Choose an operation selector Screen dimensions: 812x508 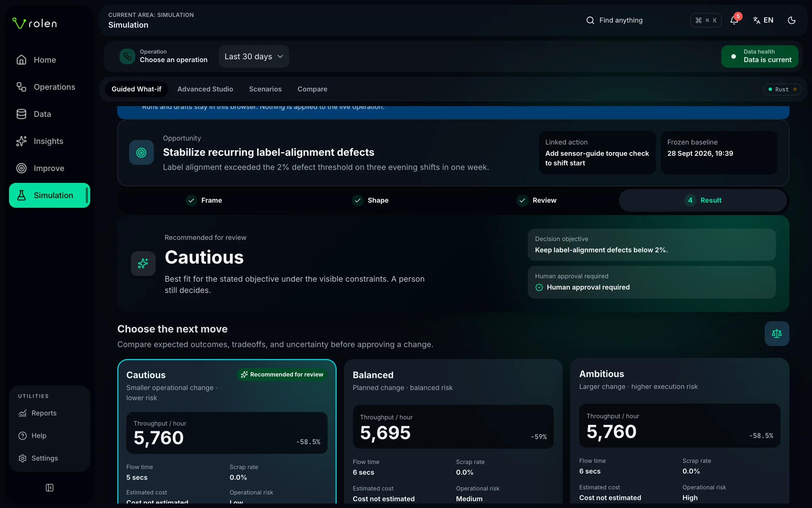[x=164, y=56]
